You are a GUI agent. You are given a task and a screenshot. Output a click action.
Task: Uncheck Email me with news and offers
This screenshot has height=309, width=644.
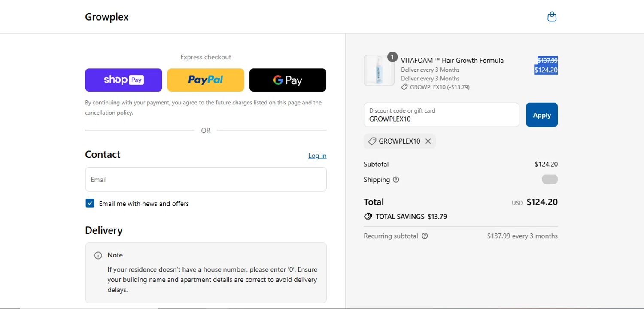click(x=90, y=203)
